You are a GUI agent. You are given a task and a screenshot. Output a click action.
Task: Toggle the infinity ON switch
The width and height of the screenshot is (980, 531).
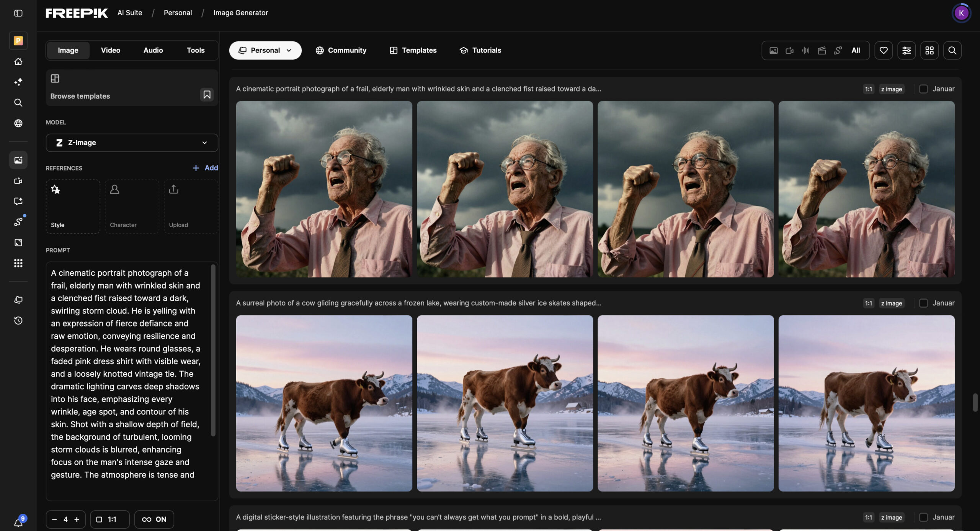[x=154, y=520]
